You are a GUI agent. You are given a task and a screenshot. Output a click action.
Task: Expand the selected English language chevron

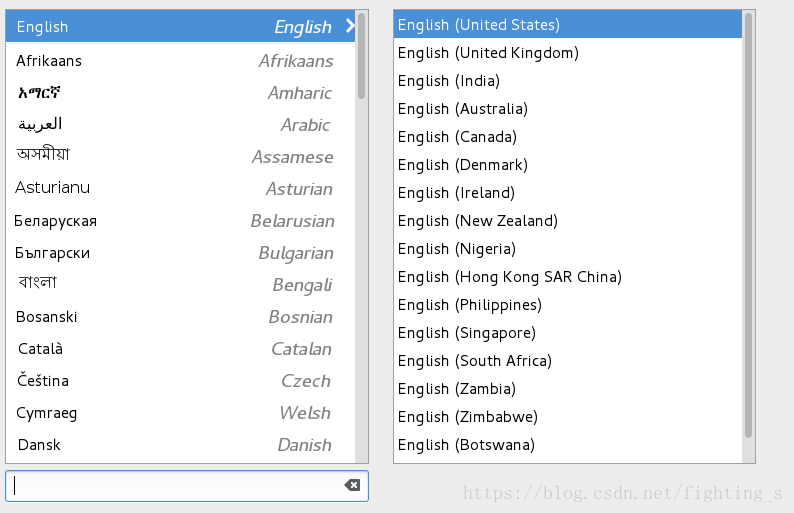349,26
